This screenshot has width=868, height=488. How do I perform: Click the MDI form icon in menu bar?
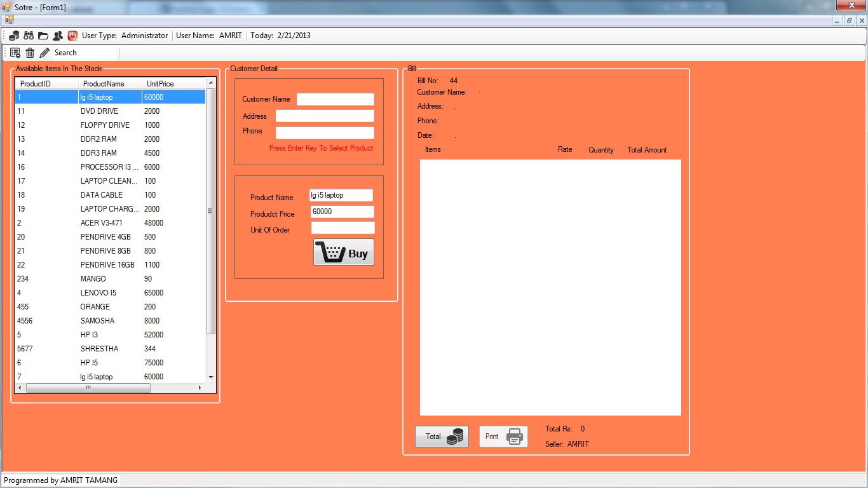[9, 20]
